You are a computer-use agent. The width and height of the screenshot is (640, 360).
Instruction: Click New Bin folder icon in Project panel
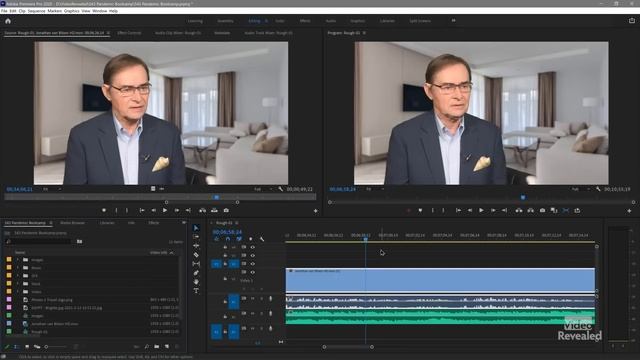click(157, 347)
